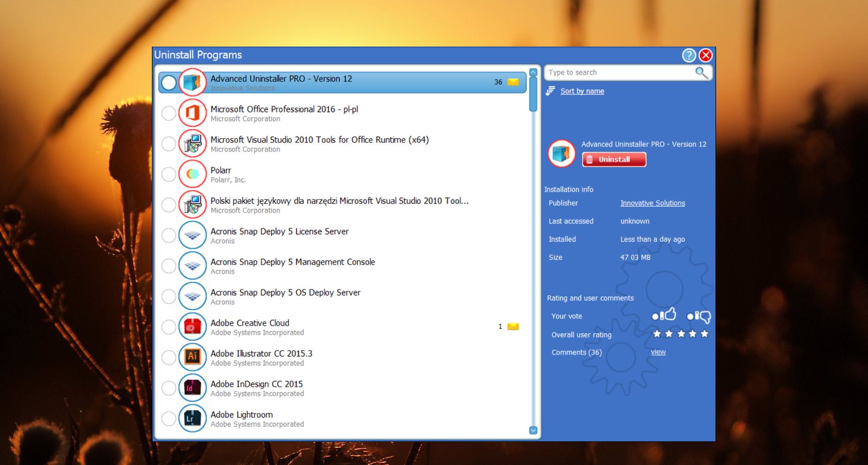Select the Adobe Illustrator CC 2015.3 text
Screen dimensions: 868x465
[x=261, y=353]
